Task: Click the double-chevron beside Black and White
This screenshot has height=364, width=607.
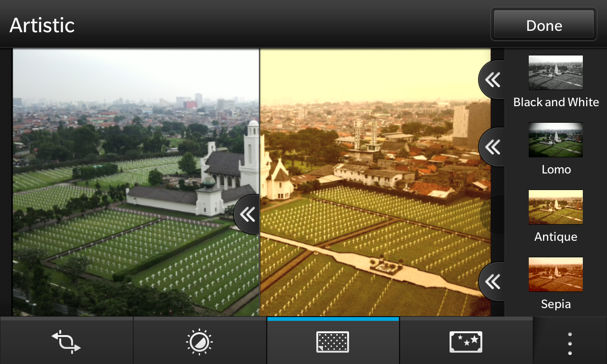Action: coord(492,80)
